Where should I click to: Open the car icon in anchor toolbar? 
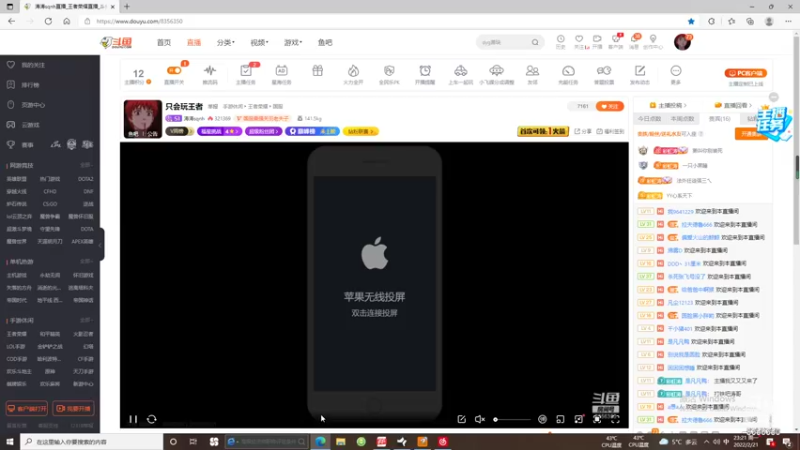coord(460,73)
